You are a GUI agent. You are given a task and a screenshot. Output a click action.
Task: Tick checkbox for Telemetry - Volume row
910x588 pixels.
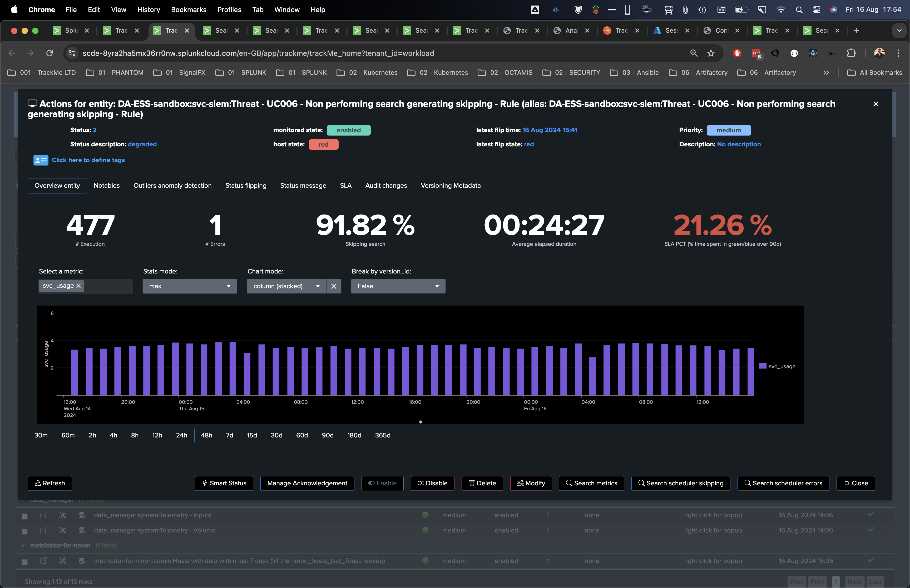click(x=25, y=531)
